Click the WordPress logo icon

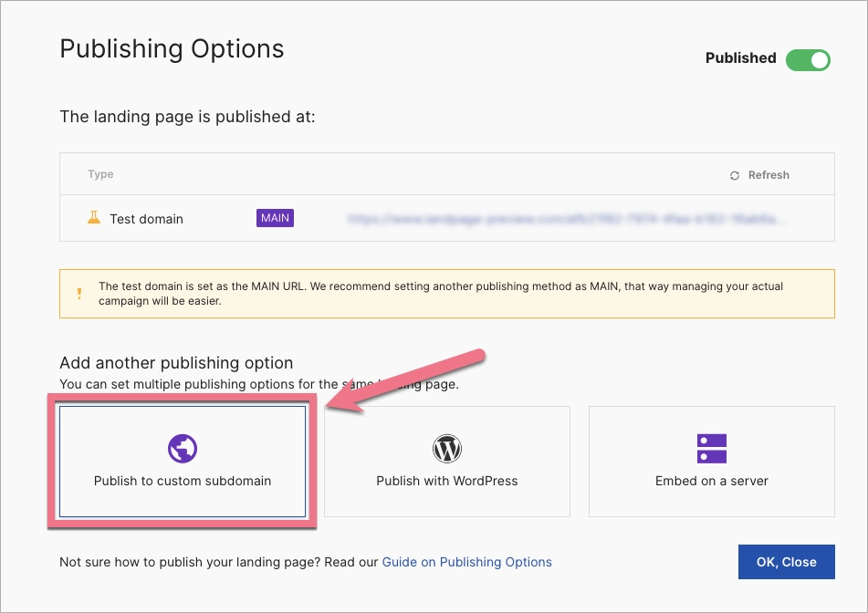447,448
